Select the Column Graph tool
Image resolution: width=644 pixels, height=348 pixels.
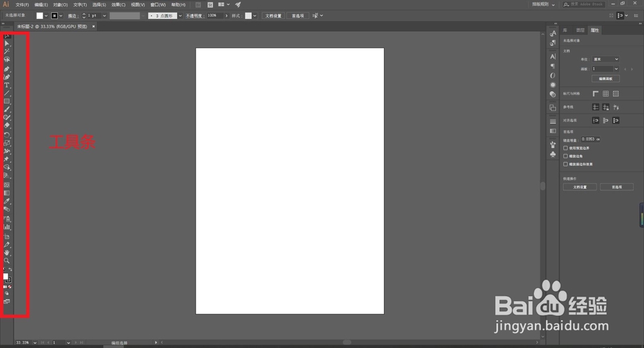tap(7, 227)
